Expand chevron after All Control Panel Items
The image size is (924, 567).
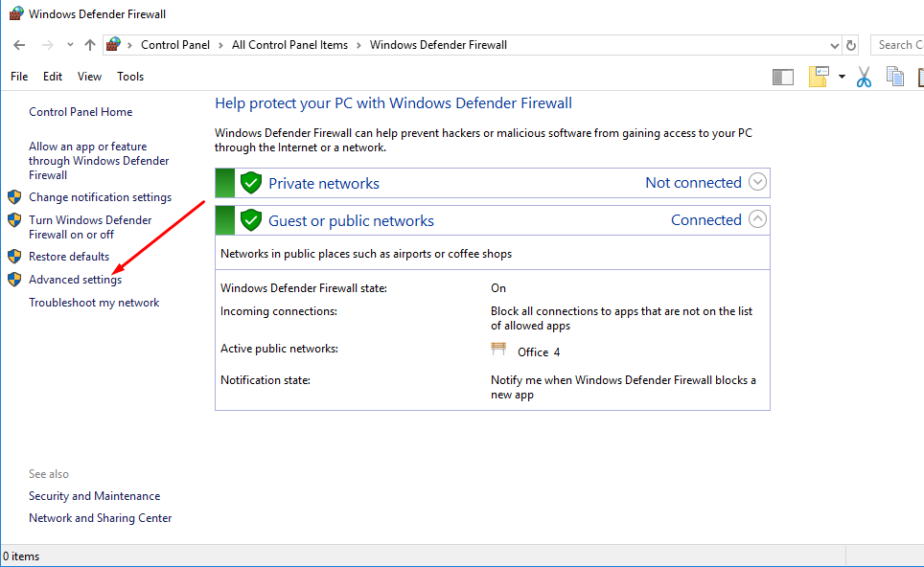[358, 45]
